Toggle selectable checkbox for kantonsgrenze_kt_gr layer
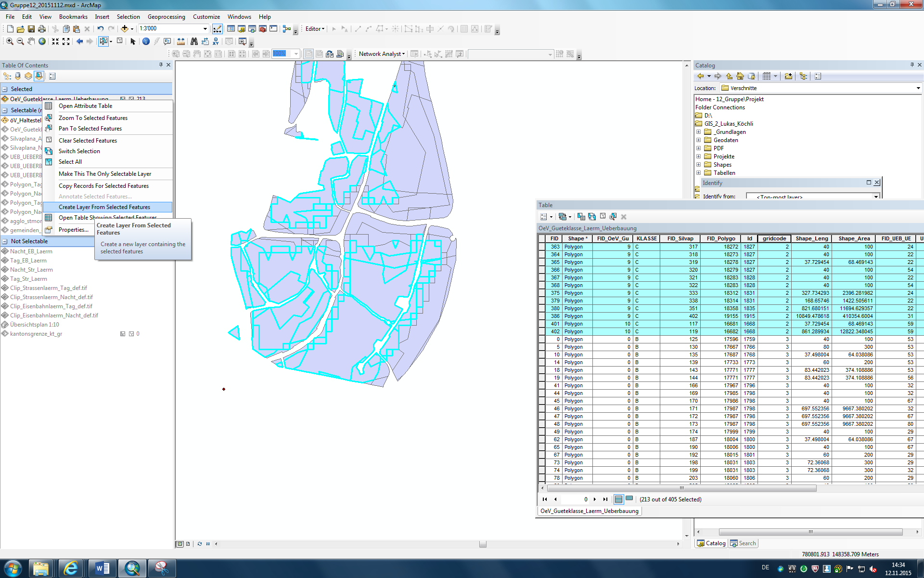924x578 pixels. click(x=123, y=334)
